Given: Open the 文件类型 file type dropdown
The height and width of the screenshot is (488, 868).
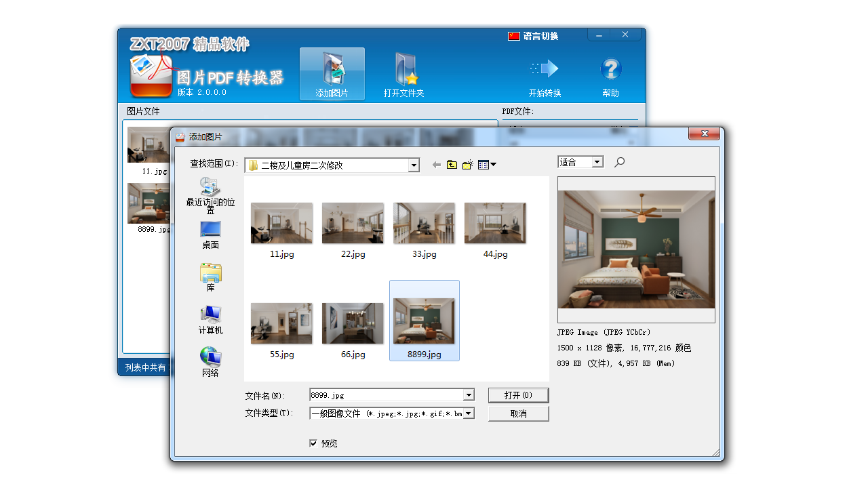Looking at the screenshot, I should 469,413.
